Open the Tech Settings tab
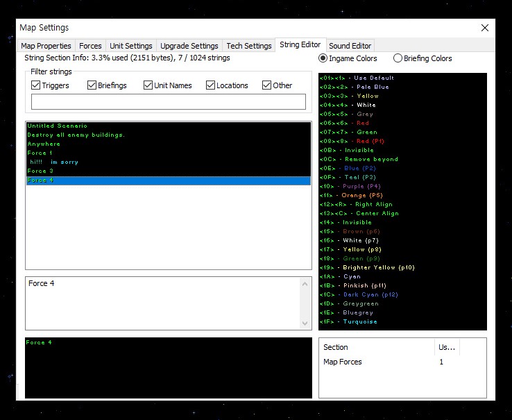 coord(249,45)
